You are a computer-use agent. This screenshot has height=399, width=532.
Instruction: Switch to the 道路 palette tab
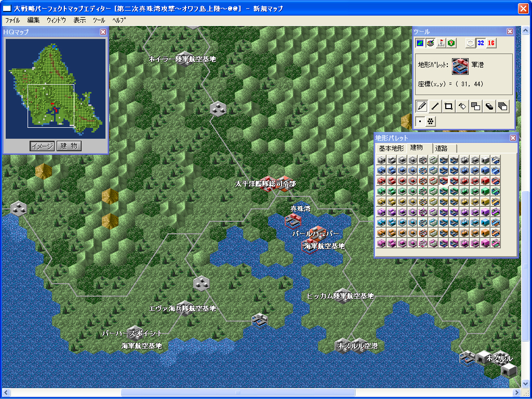(442, 149)
